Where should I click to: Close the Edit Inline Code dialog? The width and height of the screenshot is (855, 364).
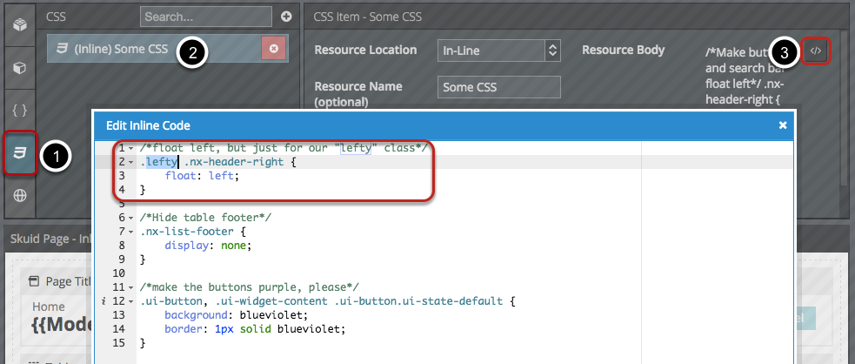click(x=783, y=125)
